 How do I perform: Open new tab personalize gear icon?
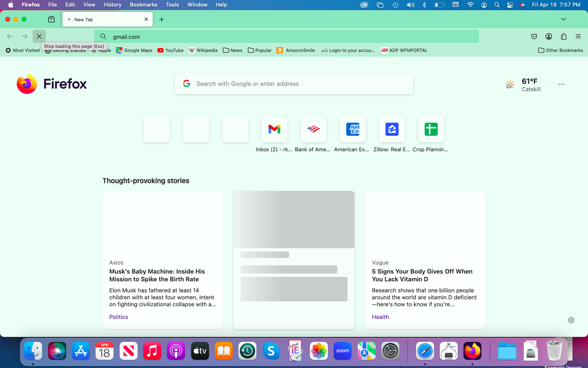tap(571, 320)
